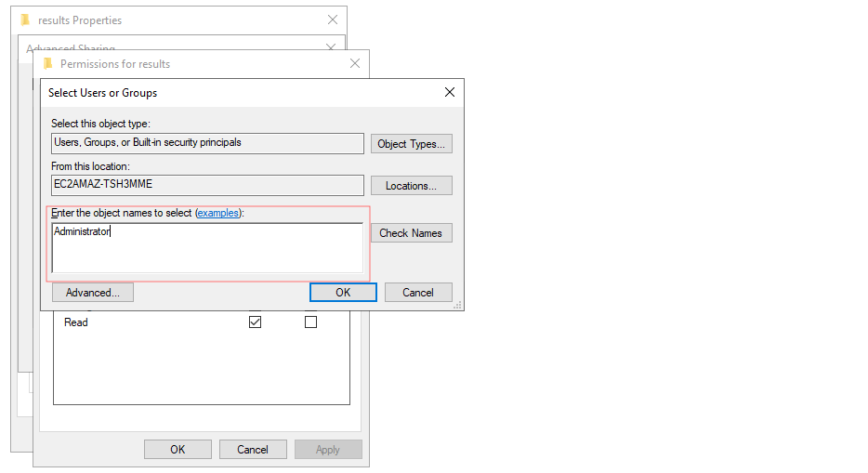
Task: Click the folder icon in results Properties title
Action: click(25, 20)
